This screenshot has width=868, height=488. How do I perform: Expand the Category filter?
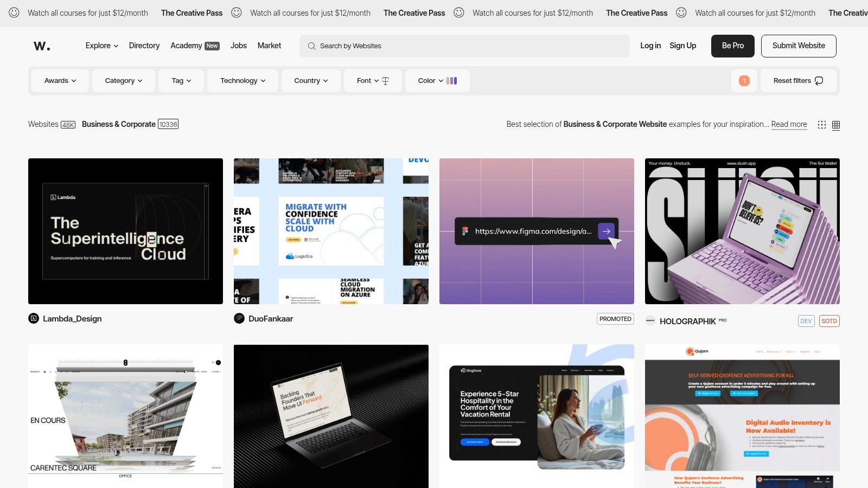123,80
